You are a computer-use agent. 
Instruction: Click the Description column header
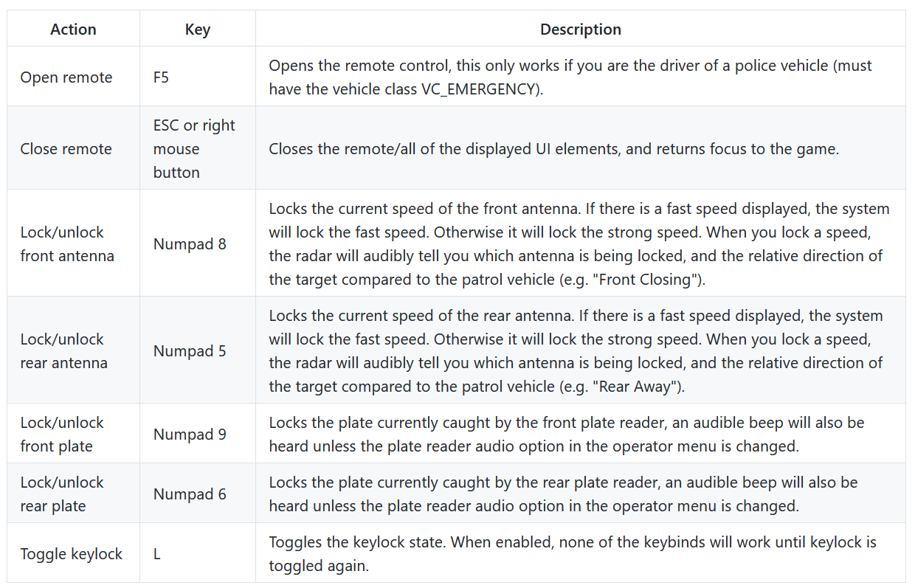pos(581,29)
